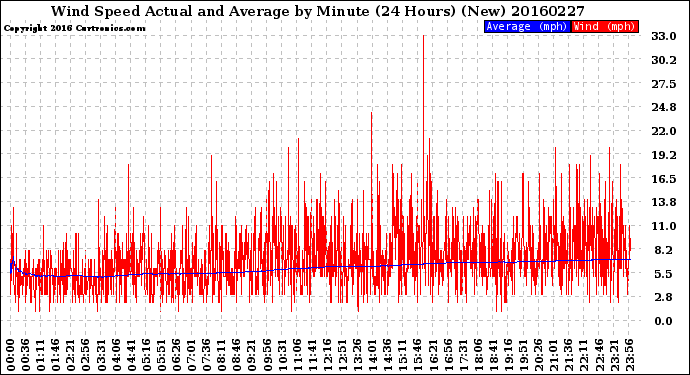Screen dimensions: 690x375
Task: Click the 11:06 time axis label
Action: click(297, 355)
